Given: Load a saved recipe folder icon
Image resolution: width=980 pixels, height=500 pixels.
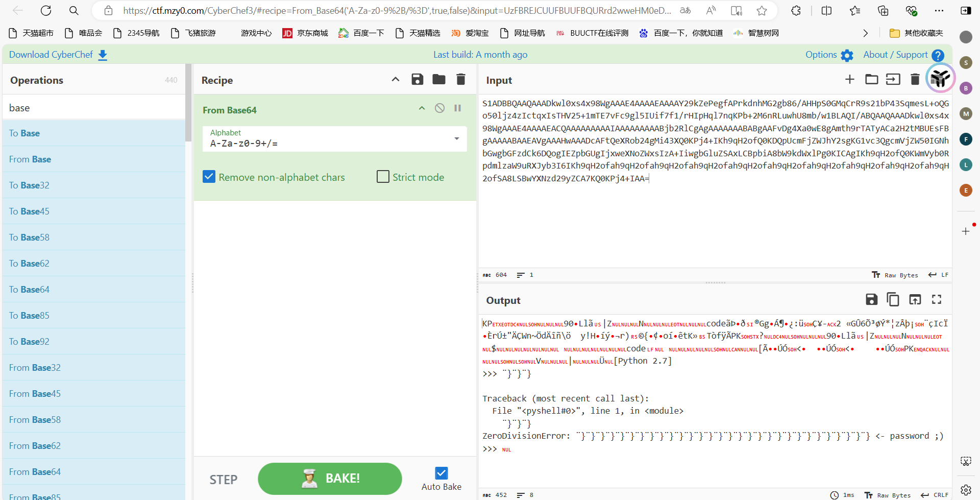Looking at the screenshot, I should (x=439, y=79).
